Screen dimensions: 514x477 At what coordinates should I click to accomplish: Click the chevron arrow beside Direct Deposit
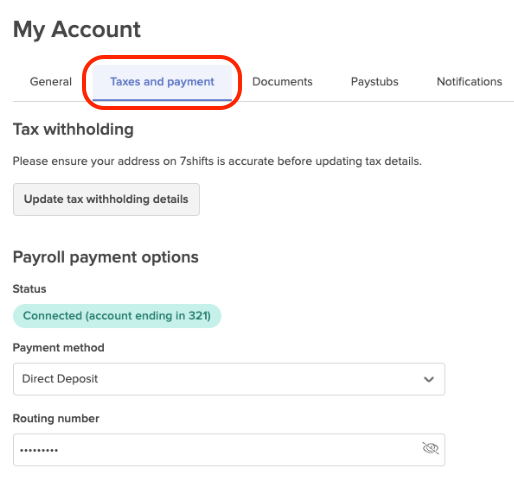(x=429, y=379)
